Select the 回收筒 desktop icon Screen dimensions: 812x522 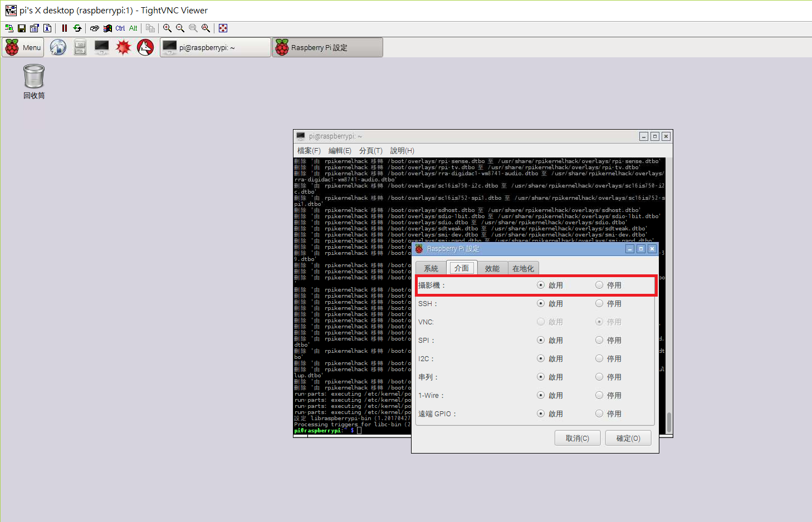34,82
